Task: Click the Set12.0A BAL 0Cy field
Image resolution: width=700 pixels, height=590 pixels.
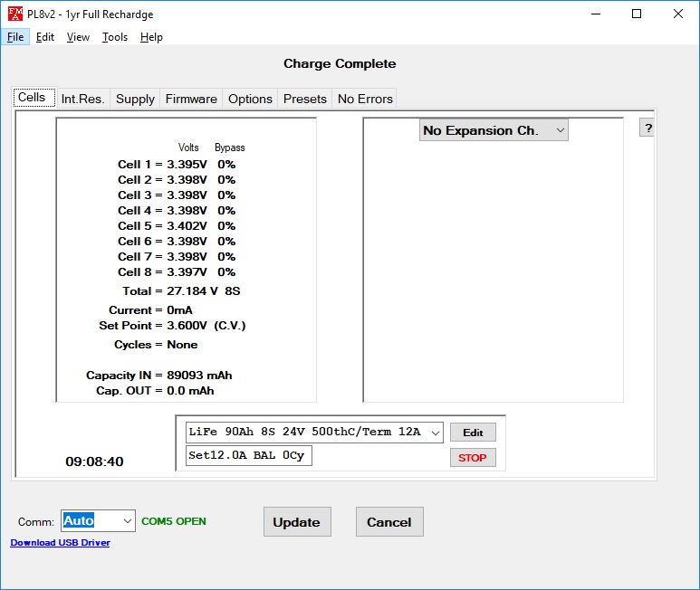Action: [248, 456]
